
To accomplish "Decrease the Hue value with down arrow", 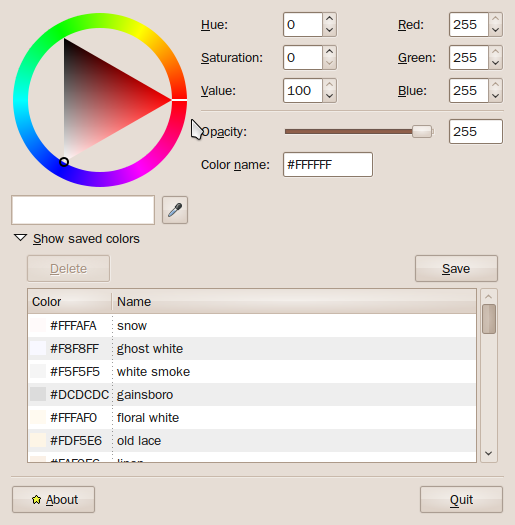I will tap(329, 30).
